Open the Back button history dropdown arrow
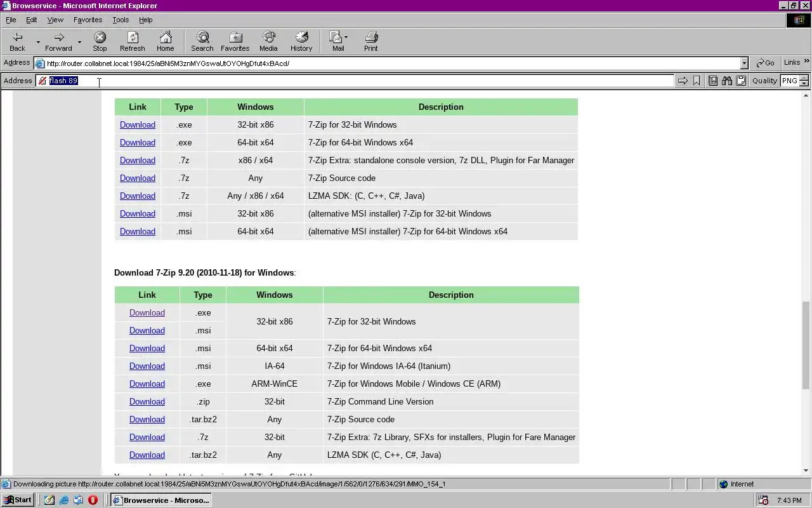This screenshot has width=812, height=508. pyautogui.click(x=38, y=42)
